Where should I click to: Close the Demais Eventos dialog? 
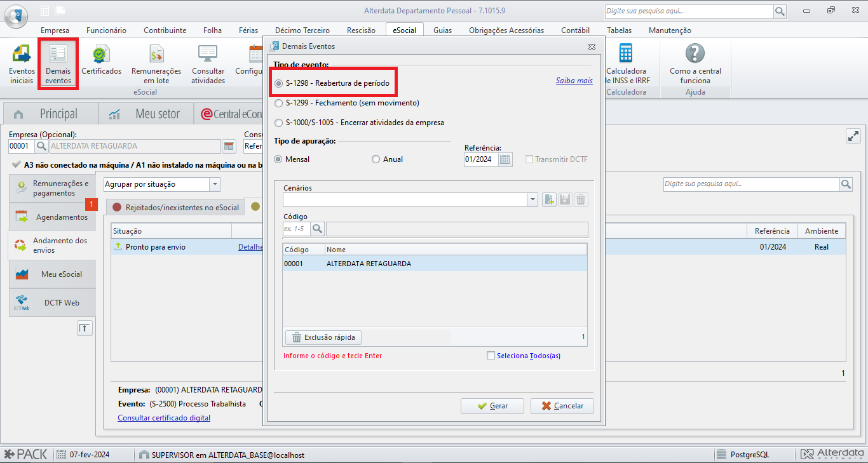pos(592,46)
